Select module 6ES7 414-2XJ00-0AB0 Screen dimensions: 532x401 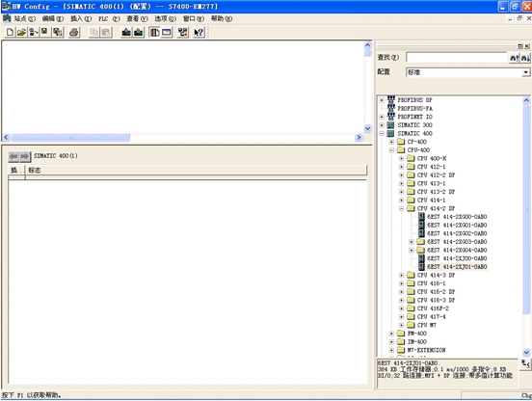click(x=457, y=258)
